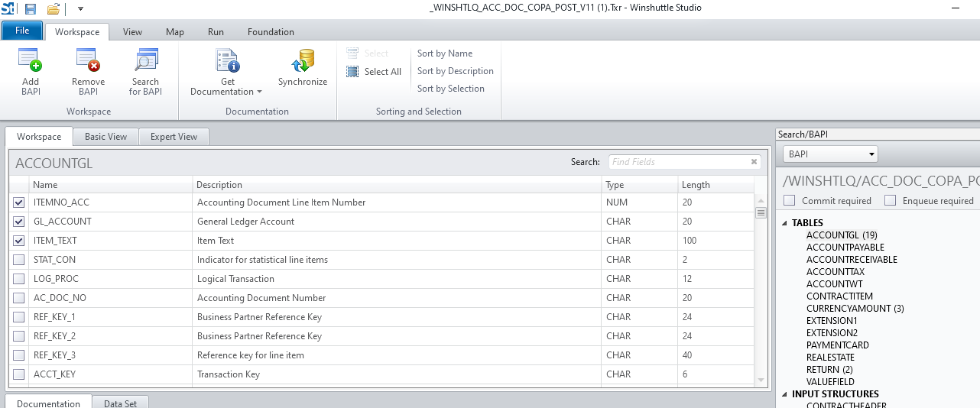Open the Documentation bottom tab

[49, 403]
